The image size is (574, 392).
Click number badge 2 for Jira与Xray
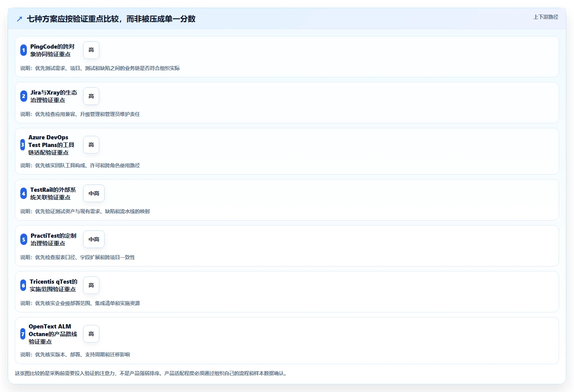[x=23, y=96]
